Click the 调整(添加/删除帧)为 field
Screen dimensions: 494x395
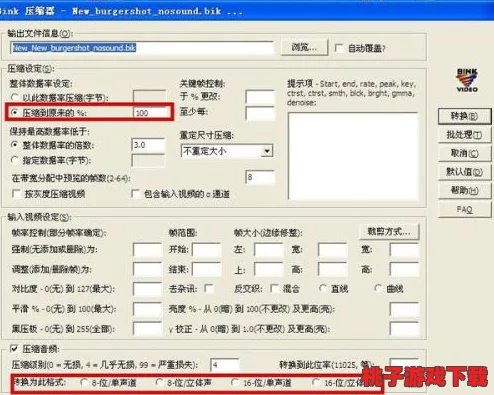tap(148, 269)
